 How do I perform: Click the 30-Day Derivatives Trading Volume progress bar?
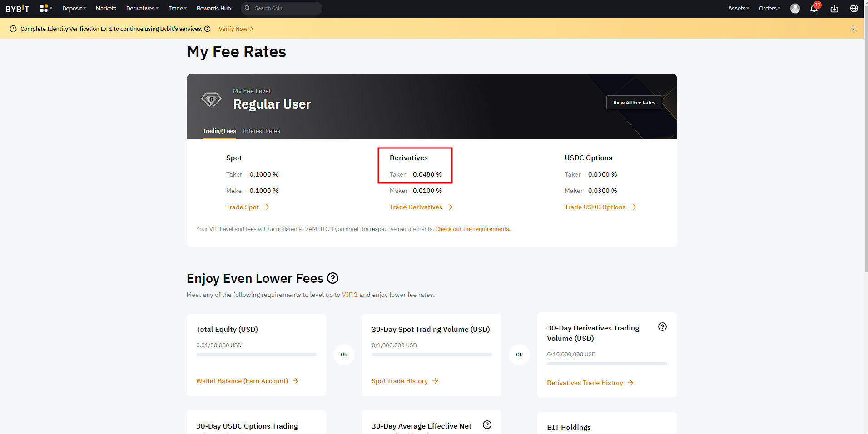point(607,364)
